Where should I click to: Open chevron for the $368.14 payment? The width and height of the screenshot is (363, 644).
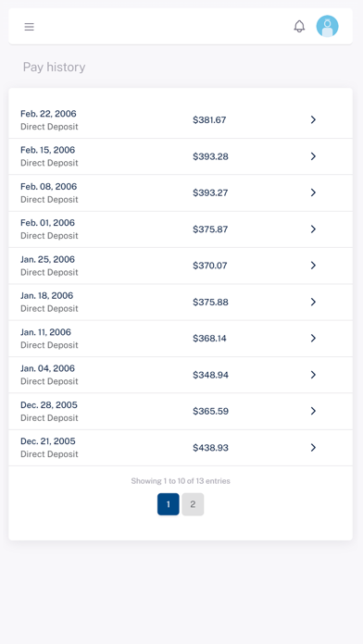tap(313, 338)
